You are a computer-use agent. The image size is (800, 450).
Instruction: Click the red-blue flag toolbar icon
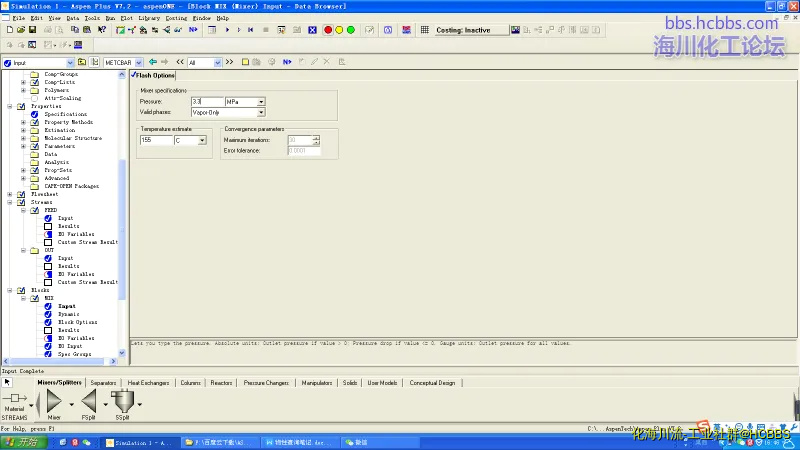point(406,30)
